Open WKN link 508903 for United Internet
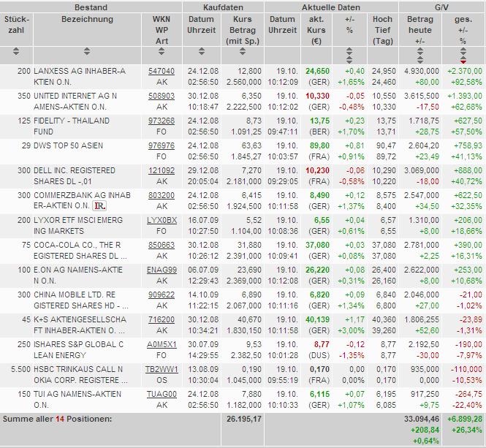This screenshot has height=448, width=486. 162,96
